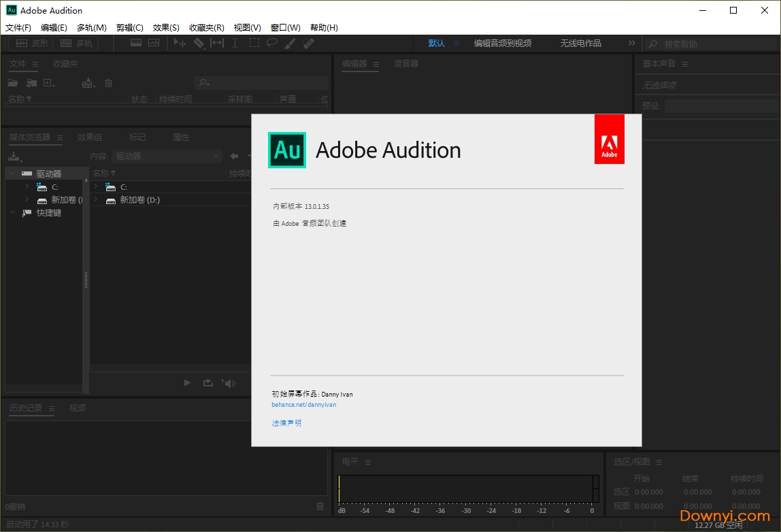781x532 pixels.
Task: Click the Time Selection I-beam tool
Action: [x=235, y=43]
